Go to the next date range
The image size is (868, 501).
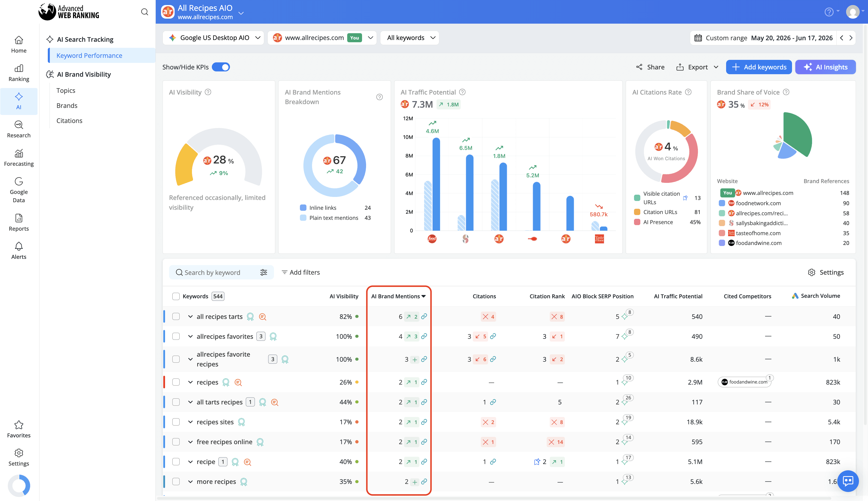point(851,38)
